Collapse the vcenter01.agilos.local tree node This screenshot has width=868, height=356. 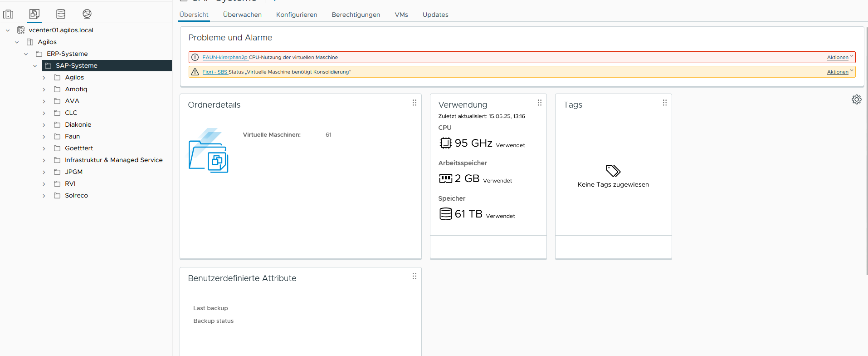coord(8,30)
